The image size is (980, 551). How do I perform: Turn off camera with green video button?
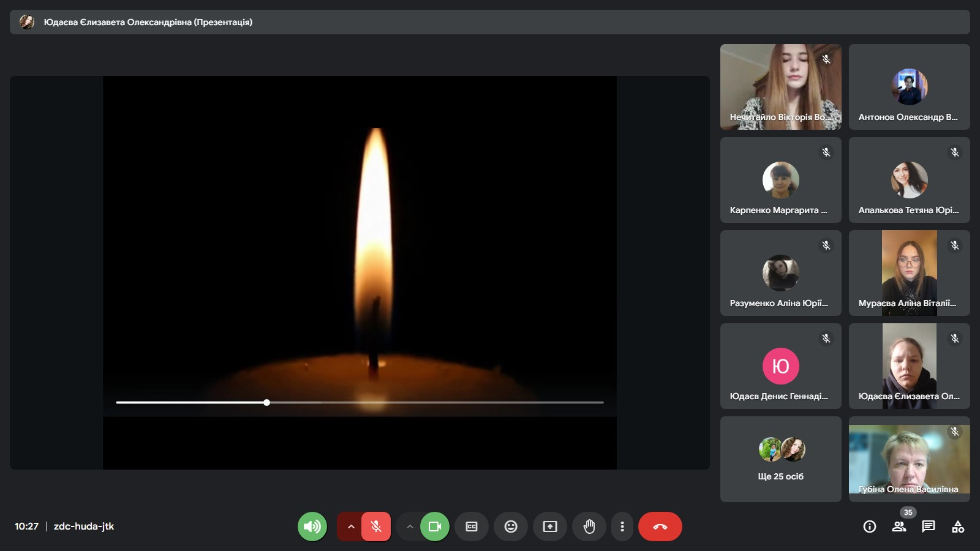(435, 527)
